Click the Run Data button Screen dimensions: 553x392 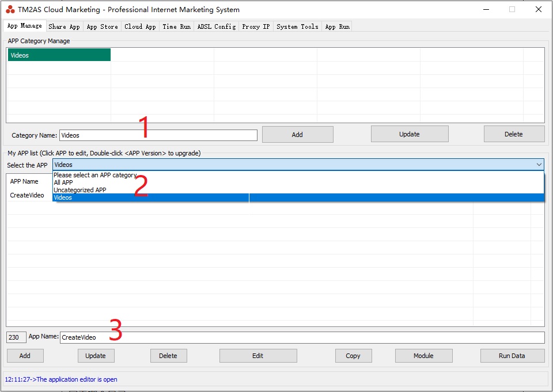click(512, 356)
